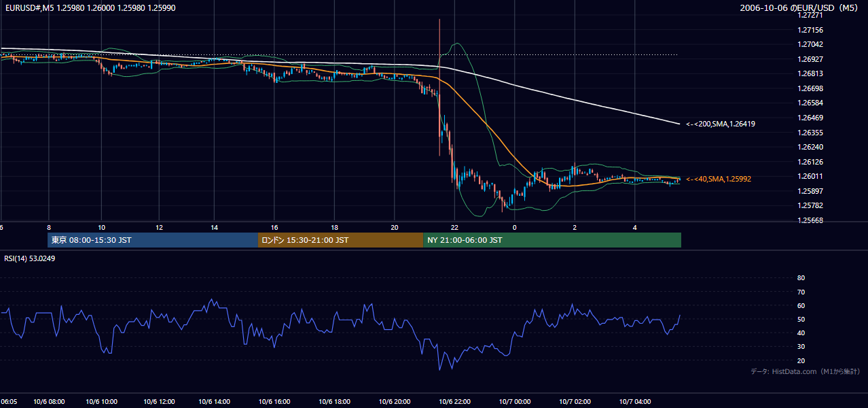Click price axis label 1.26469
The width and height of the screenshot is (868, 408).
point(811,118)
